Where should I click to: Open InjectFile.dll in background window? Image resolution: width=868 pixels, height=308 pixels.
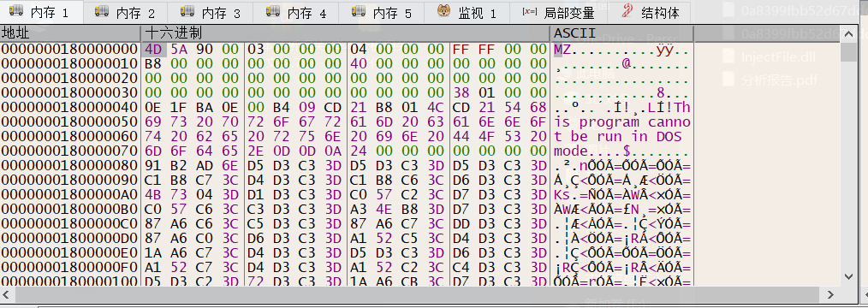pos(770,57)
